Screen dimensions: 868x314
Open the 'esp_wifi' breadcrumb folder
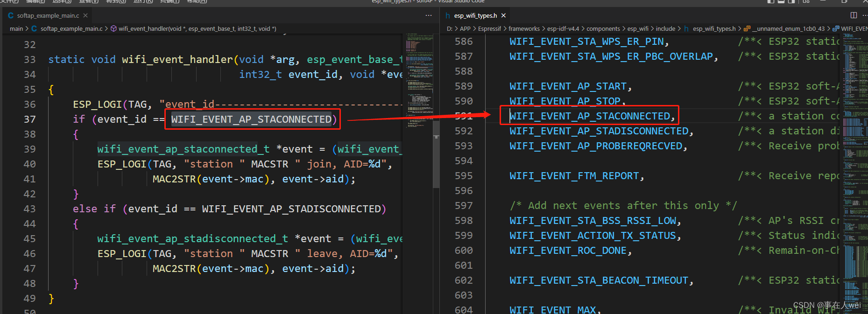pos(638,28)
